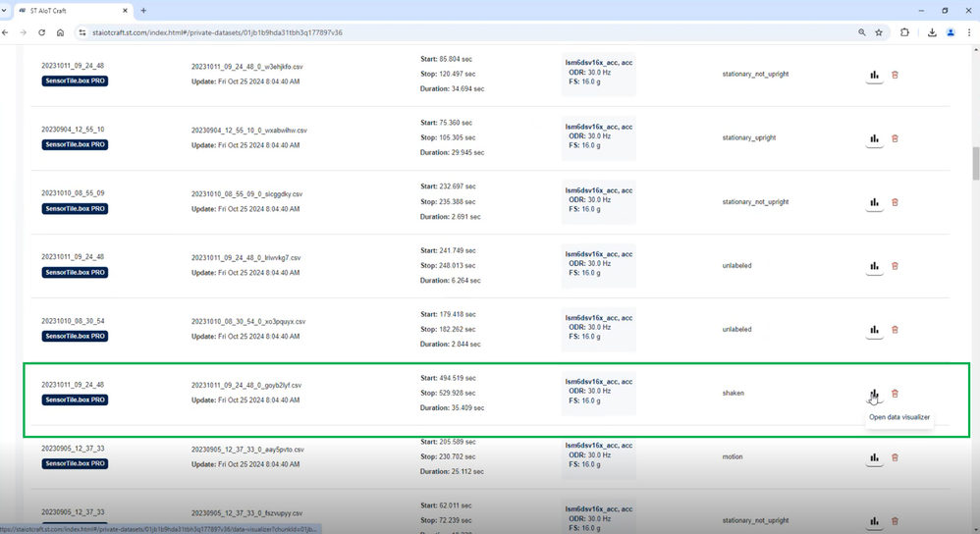The height and width of the screenshot is (534, 980).
Task: Click trash icon in fszvupyy.csv row
Action: (x=895, y=521)
